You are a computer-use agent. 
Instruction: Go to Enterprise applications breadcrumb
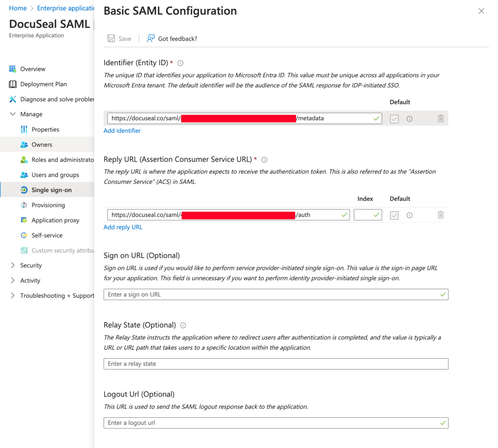[x=66, y=8]
